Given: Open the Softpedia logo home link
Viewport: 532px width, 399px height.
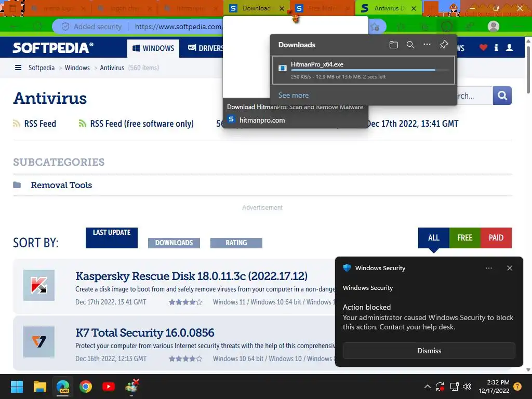Looking at the screenshot, I should click(x=53, y=48).
